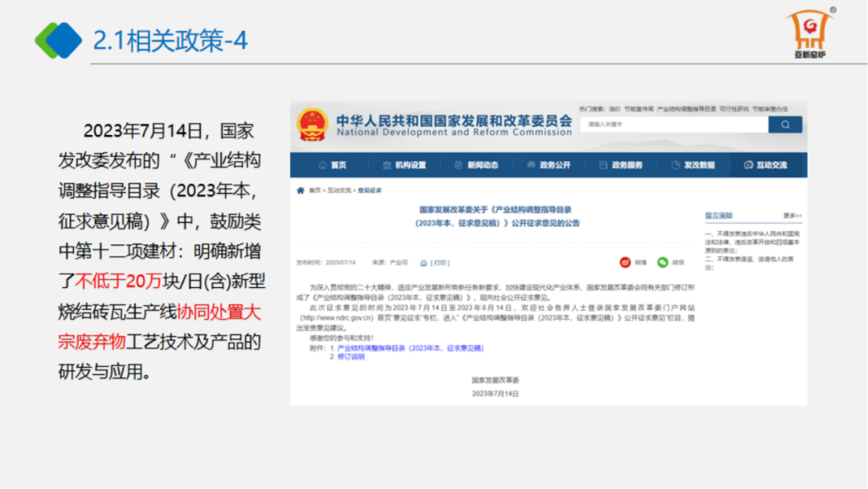Open the 机构设置 navigation tab
This screenshot has height=489, width=868.
point(403,165)
